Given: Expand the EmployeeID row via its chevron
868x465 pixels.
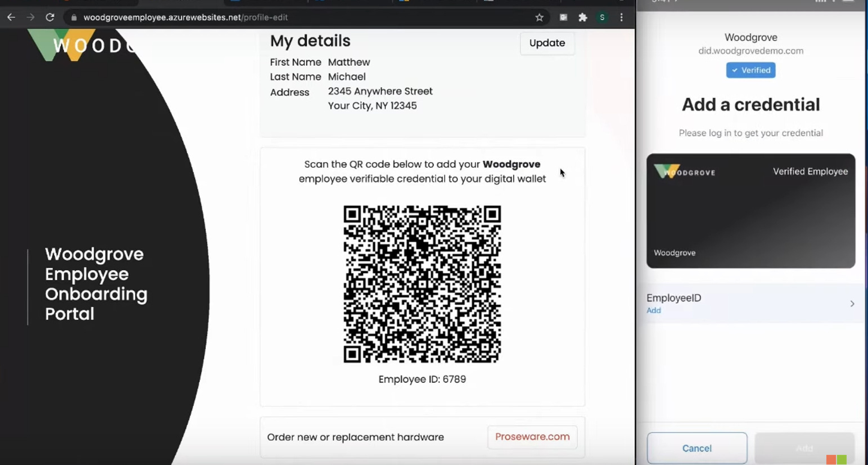Looking at the screenshot, I should [x=852, y=303].
